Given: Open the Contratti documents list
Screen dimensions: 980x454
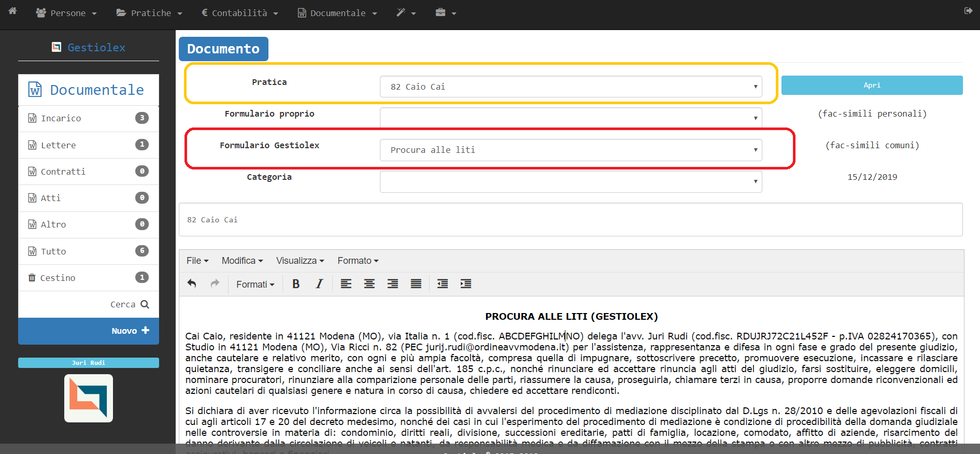Looking at the screenshot, I should (89, 172).
